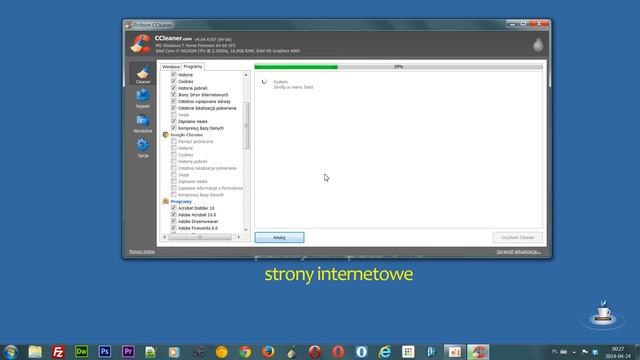This screenshot has width=640, height=360.
Task: Click the Piriform pear icon in header
Action: point(538,44)
